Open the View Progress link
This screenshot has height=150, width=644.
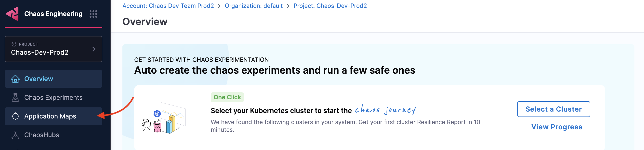point(556,127)
